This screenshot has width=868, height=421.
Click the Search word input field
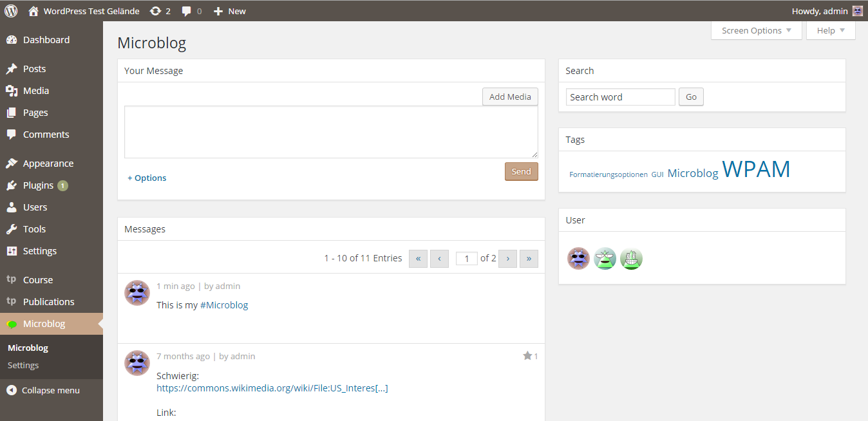click(621, 97)
